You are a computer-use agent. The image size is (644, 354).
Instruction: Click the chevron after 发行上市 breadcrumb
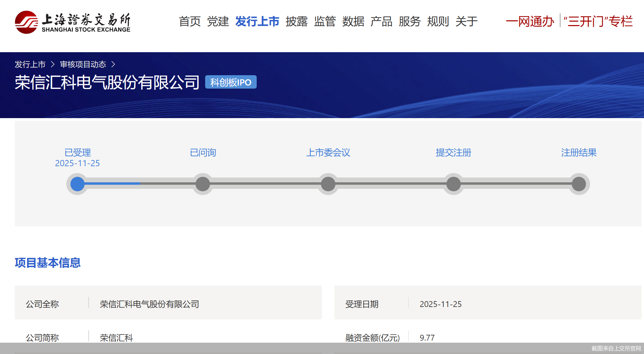[x=53, y=64]
